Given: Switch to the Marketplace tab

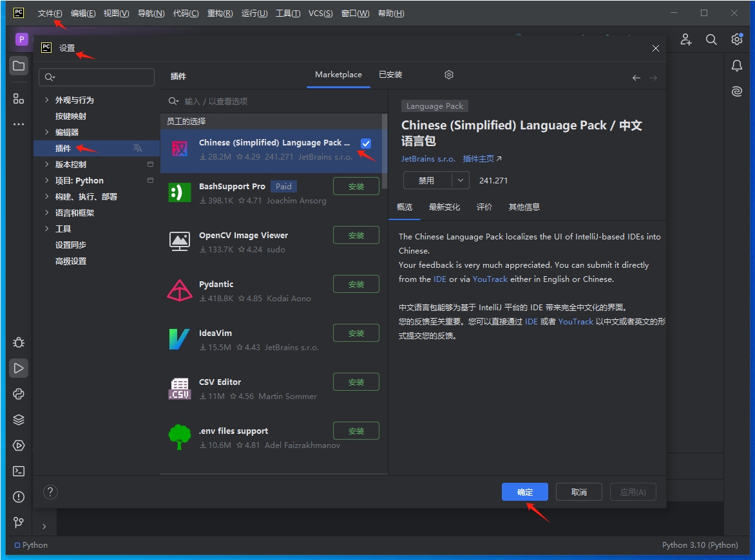Looking at the screenshot, I should click(338, 75).
